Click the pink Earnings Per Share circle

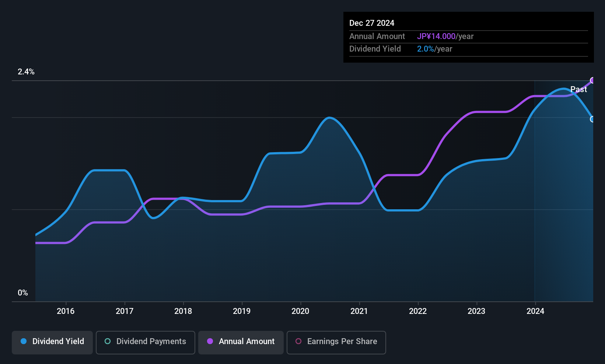click(298, 341)
